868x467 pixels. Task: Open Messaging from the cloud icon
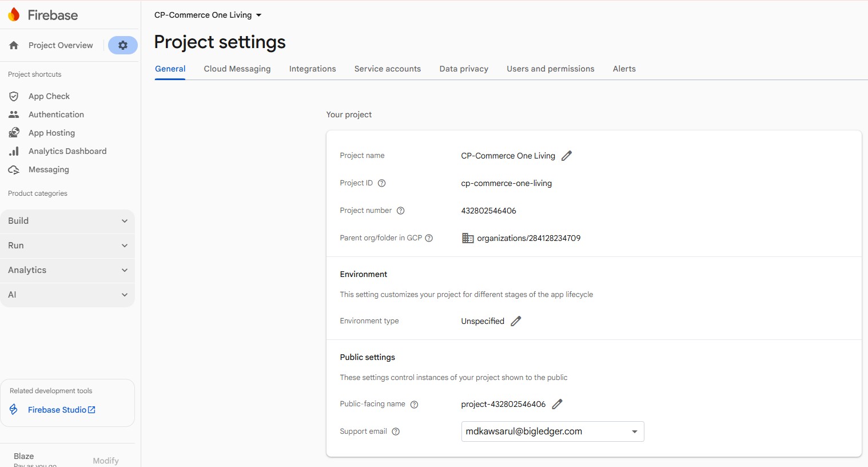[14, 169]
